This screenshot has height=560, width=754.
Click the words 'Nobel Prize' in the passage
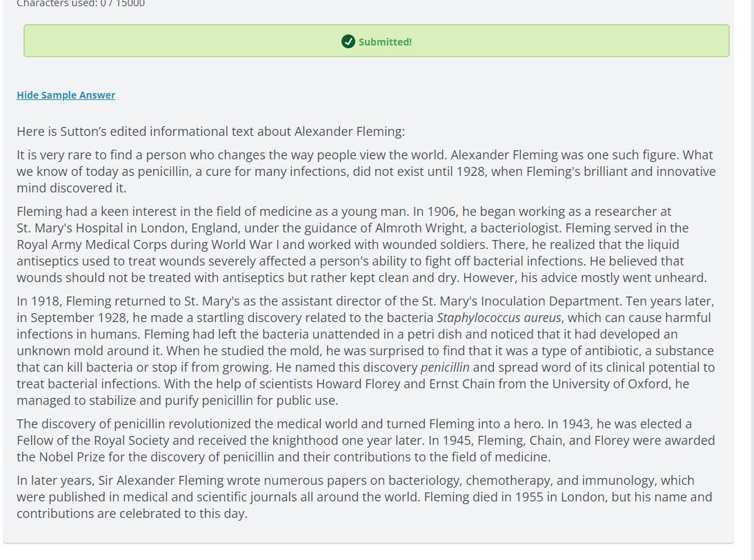coord(72,457)
